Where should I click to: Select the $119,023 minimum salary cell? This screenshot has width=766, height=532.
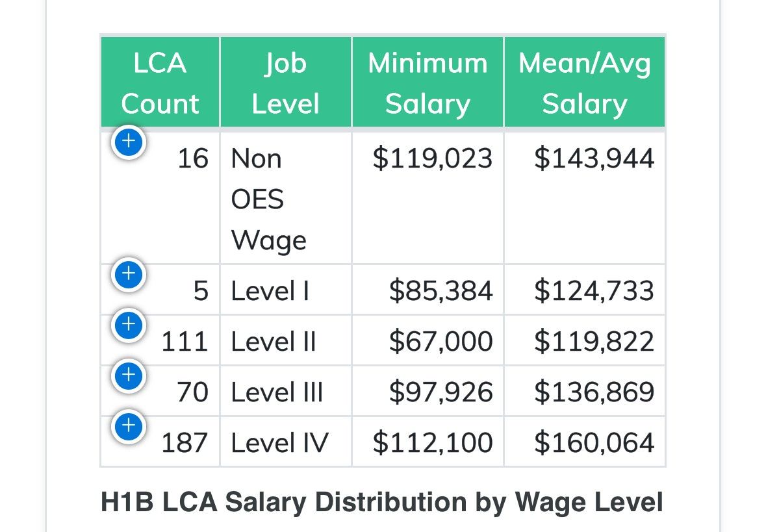point(428,198)
